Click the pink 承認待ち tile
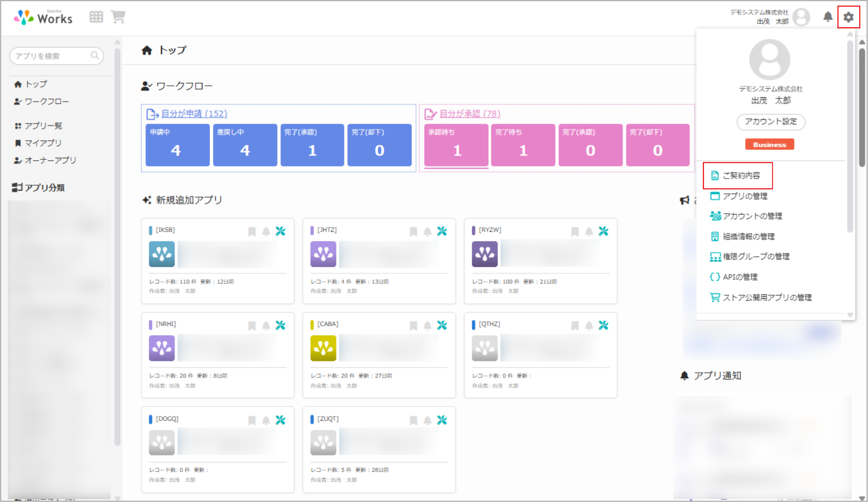 (456, 145)
